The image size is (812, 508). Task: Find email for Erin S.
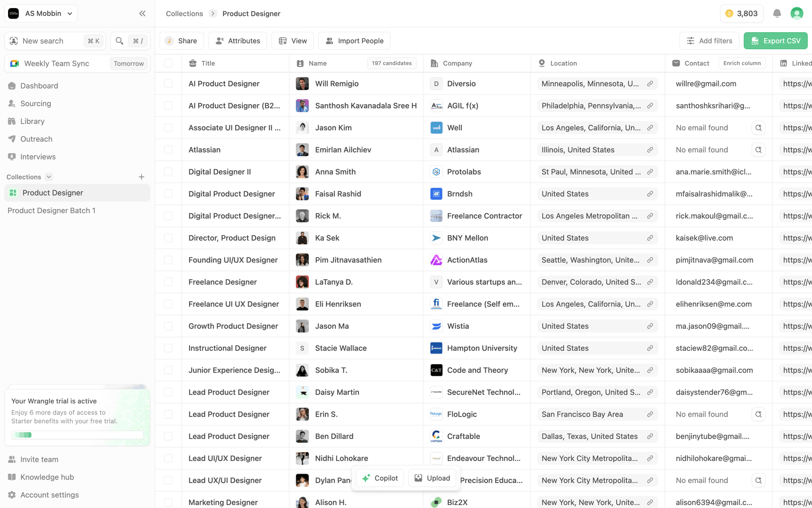758,414
